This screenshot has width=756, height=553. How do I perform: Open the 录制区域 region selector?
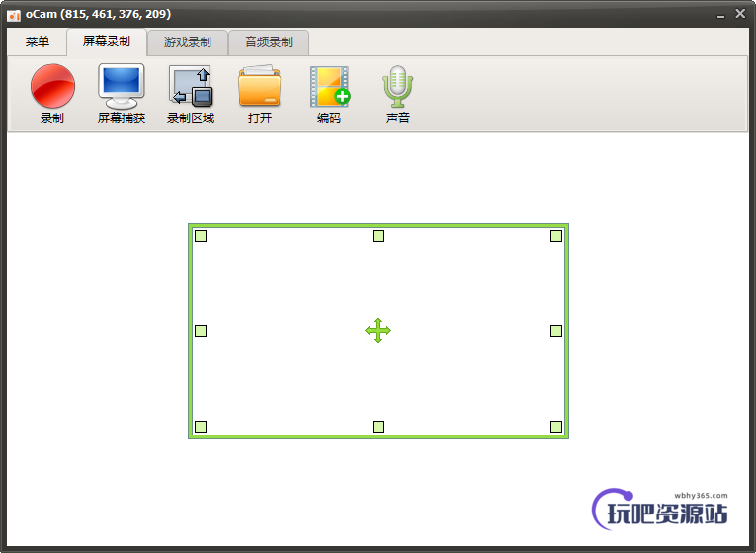pos(191,94)
